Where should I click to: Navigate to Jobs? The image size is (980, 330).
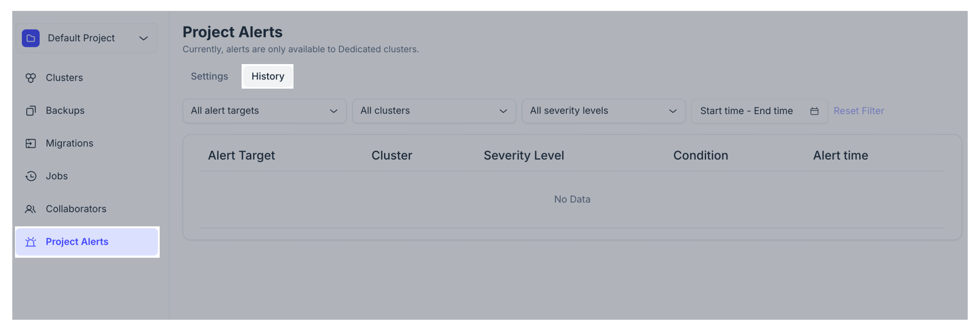57,176
